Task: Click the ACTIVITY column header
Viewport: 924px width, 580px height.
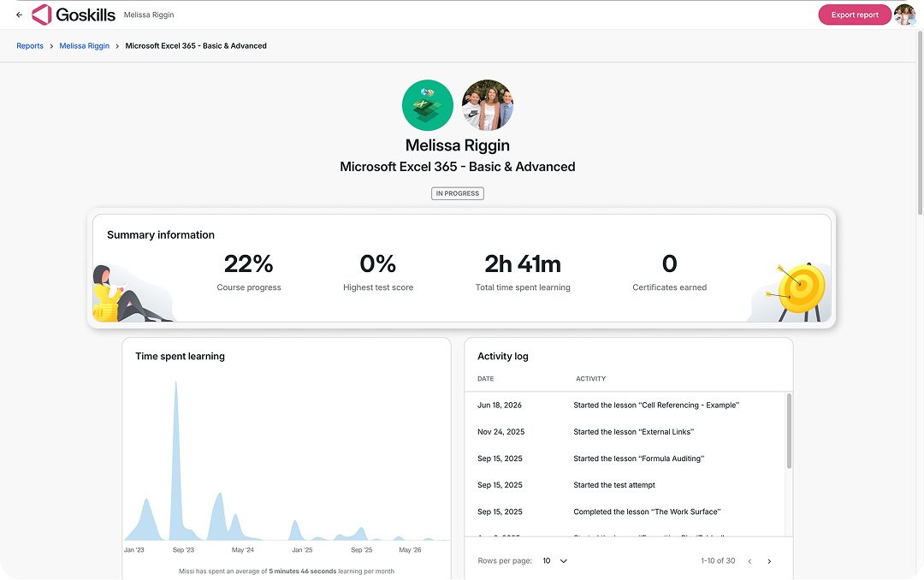Action: (x=590, y=378)
